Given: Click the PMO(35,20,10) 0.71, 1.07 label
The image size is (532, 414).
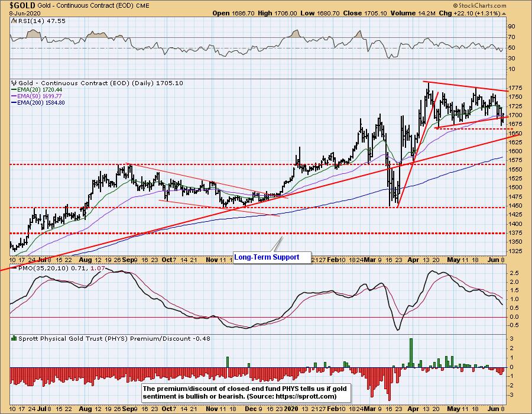Looking at the screenshot, I should point(61,268).
